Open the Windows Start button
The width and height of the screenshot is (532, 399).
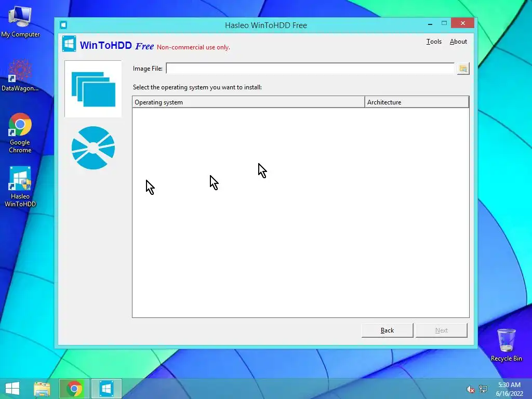coord(12,389)
